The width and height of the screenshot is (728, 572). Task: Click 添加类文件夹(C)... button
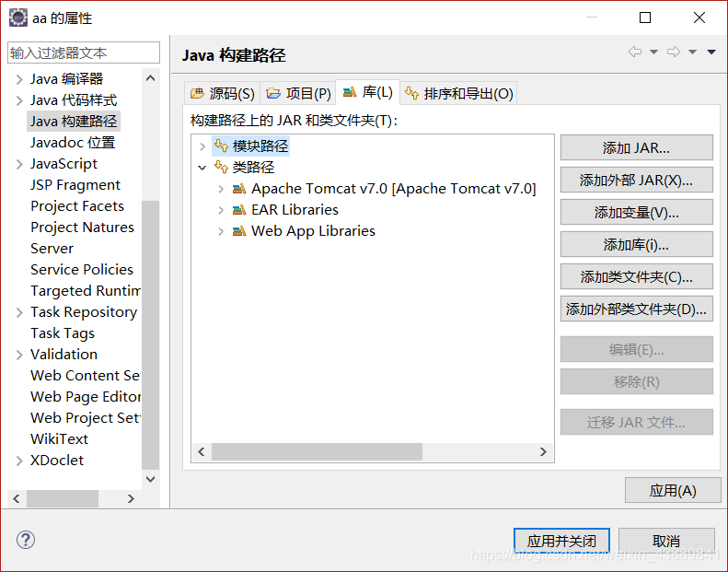[x=637, y=277]
